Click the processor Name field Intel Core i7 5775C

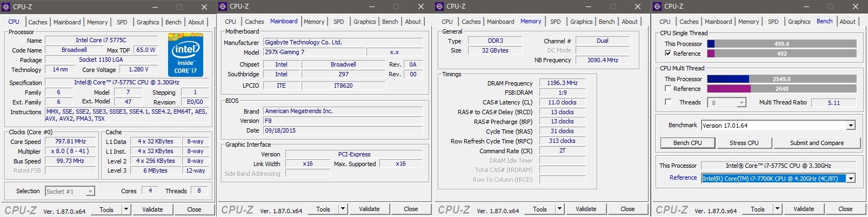101,40
